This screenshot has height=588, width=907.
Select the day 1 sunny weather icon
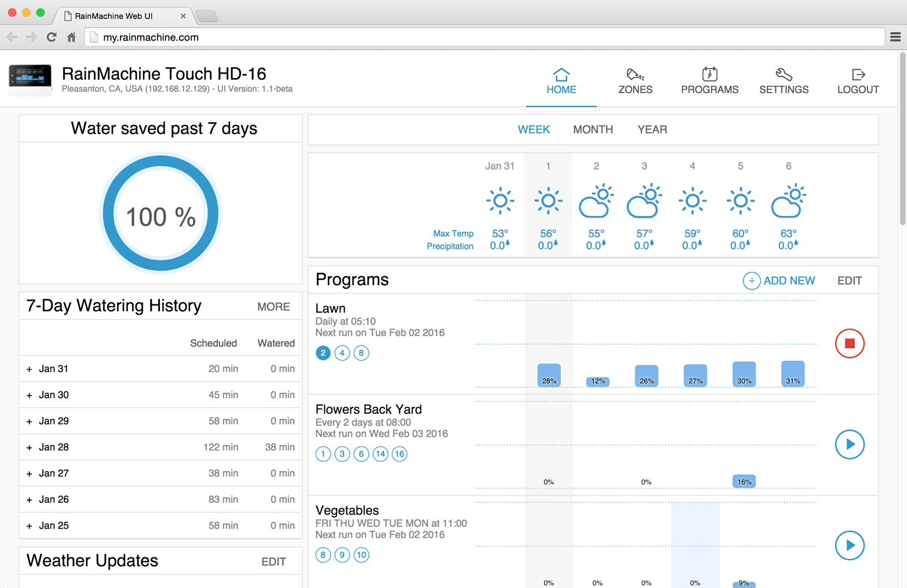click(548, 201)
